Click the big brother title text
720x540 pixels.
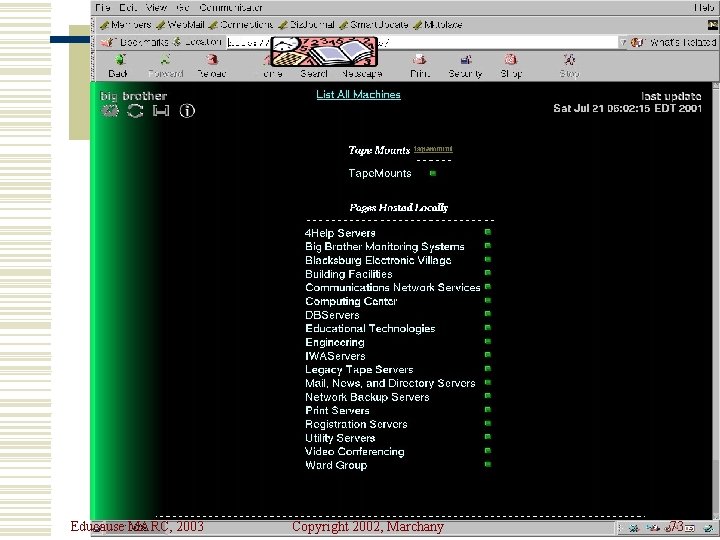(x=134, y=96)
